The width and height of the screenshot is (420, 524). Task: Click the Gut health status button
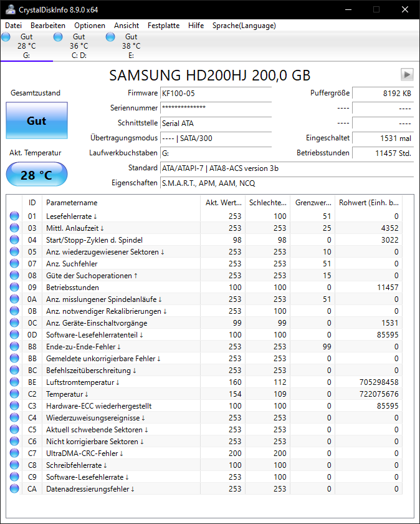37,120
